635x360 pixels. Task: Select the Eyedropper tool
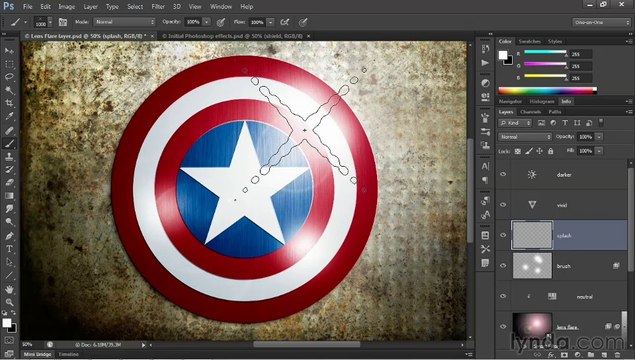(x=9, y=116)
